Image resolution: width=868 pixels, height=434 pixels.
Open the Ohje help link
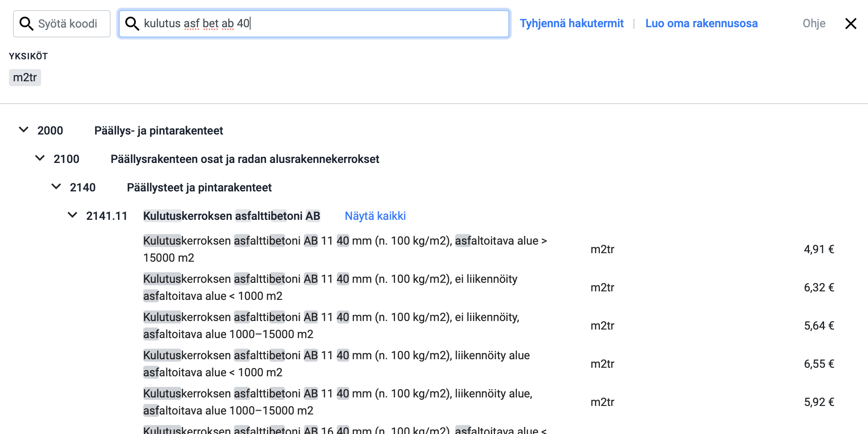(x=814, y=24)
